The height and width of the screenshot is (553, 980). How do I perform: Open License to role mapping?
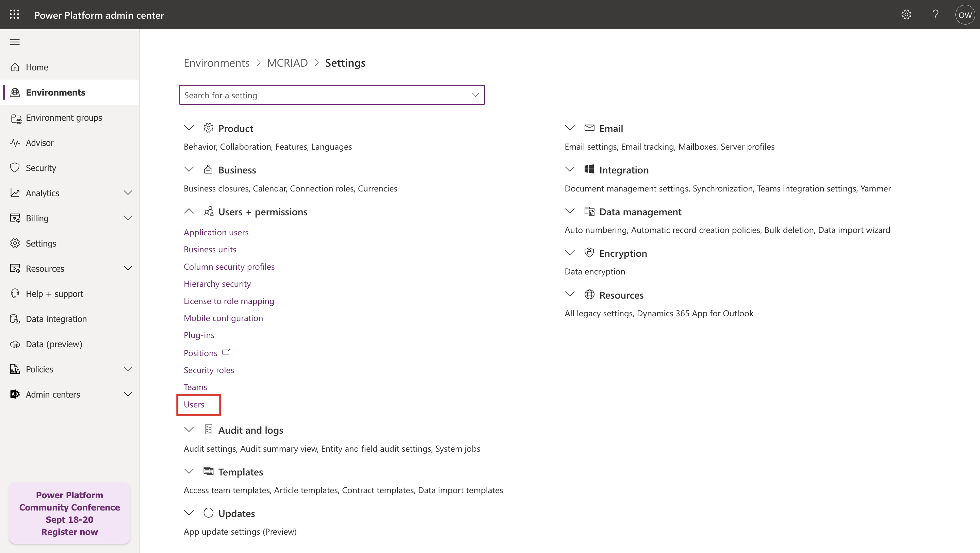point(229,301)
